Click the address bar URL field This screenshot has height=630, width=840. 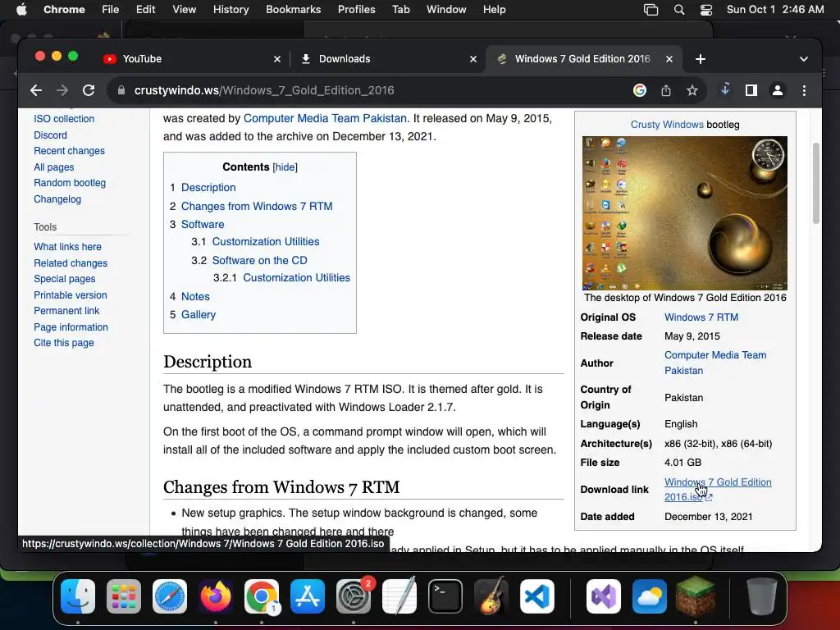(x=370, y=90)
